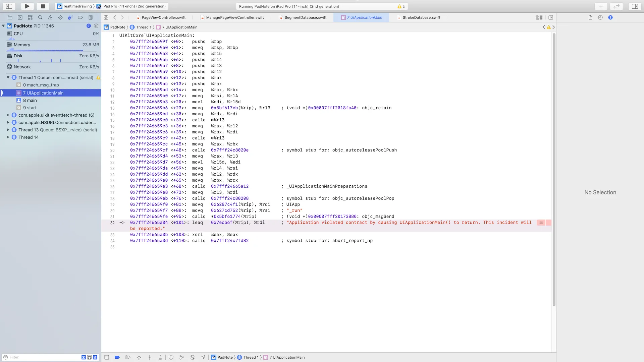Image resolution: width=644 pixels, height=362 pixels.
Task: Open the Find navigator magnifier icon
Action: 40,17
